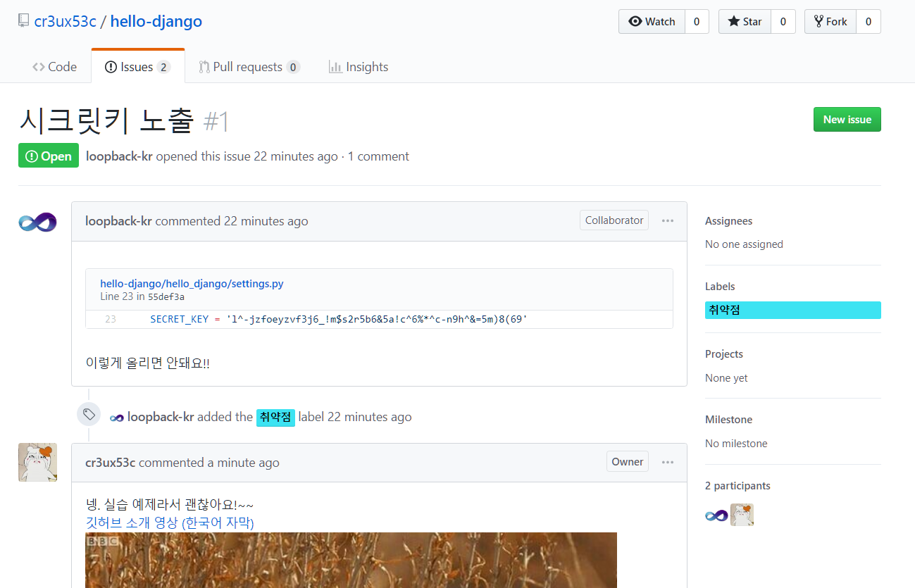Create a New issue
This screenshot has height=588, width=915.
[847, 120]
